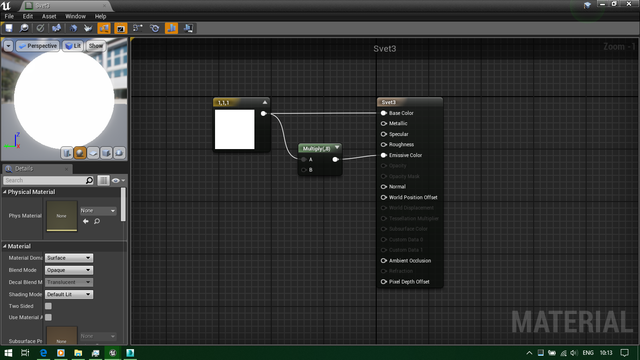Collapse the 1,1,1 constant node arrow
The height and width of the screenshot is (360, 640).
[265, 102]
